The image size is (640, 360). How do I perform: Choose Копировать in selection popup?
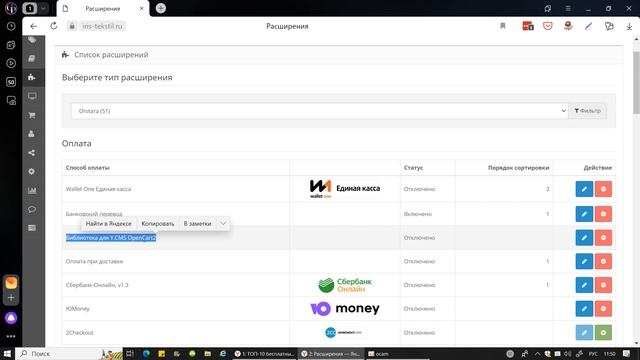point(158,224)
